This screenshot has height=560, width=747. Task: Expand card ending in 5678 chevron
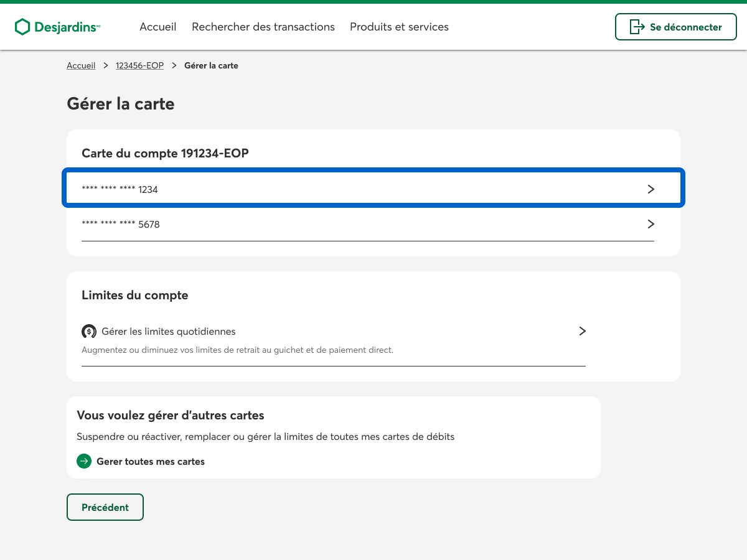[x=651, y=224]
